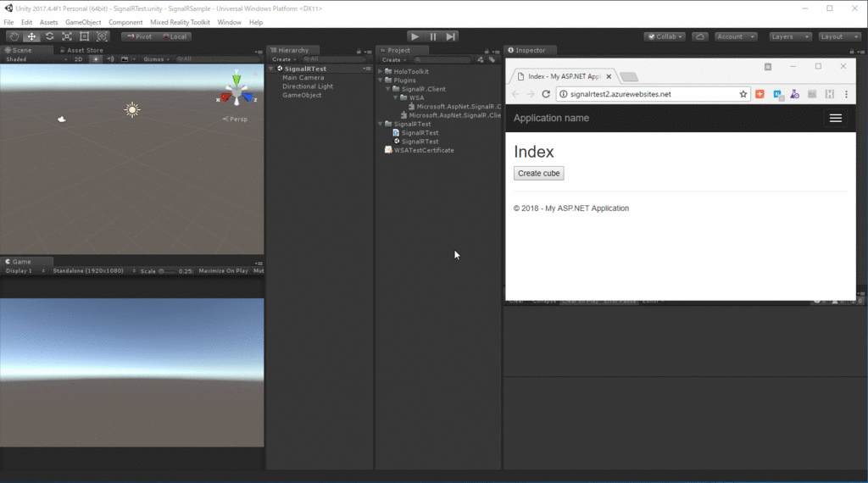Image resolution: width=868 pixels, height=483 pixels.
Task: Open Project Create dropdown
Action: click(x=393, y=60)
